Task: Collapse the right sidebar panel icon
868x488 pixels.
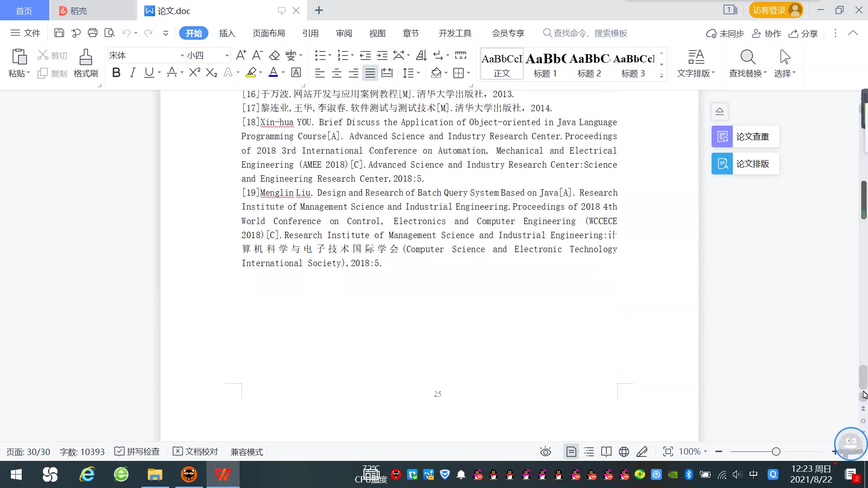Action: (720, 111)
